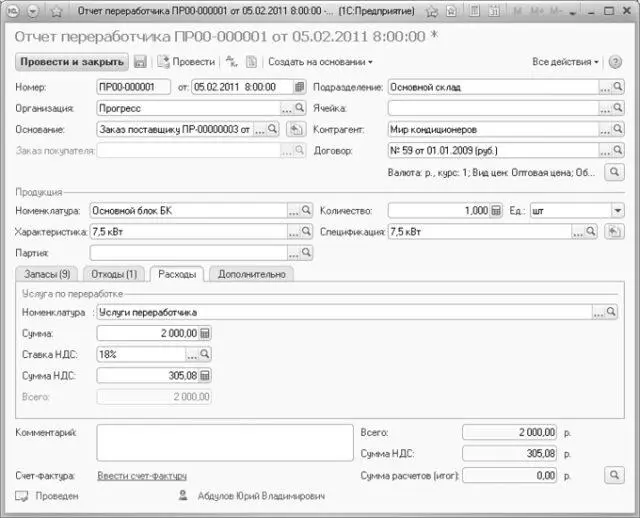Switch to the Отходы (1) tab
640x518 pixels.
click(x=114, y=274)
